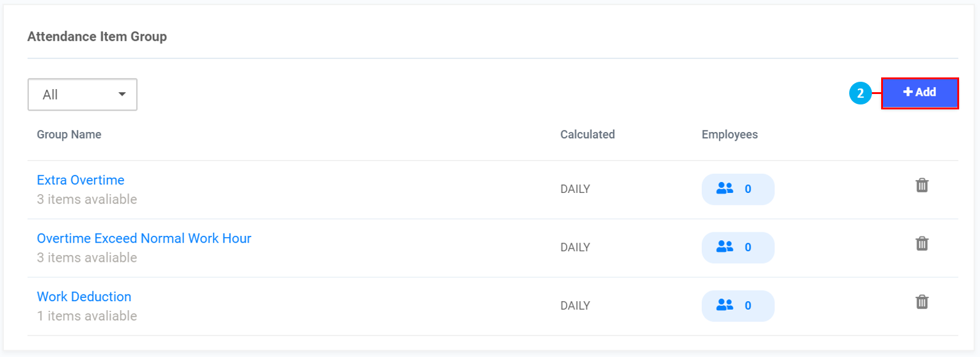
Task: Click people icon in Overtime Exceed row
Action: point(725,247)
